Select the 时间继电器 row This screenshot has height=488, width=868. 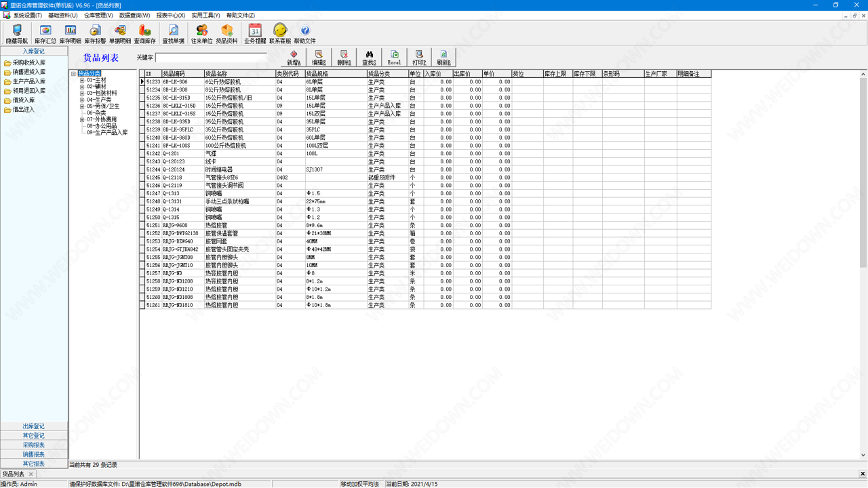click(x=425, y=169)
